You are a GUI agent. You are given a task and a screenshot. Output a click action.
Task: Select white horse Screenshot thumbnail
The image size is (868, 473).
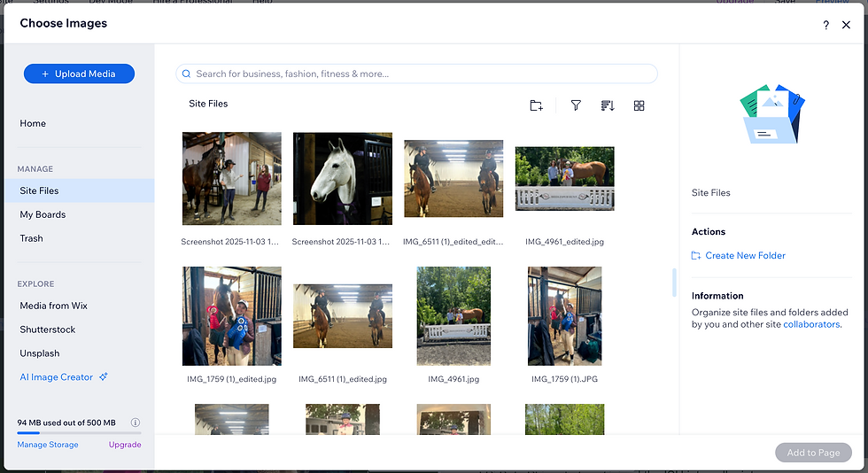coord(343,178)
